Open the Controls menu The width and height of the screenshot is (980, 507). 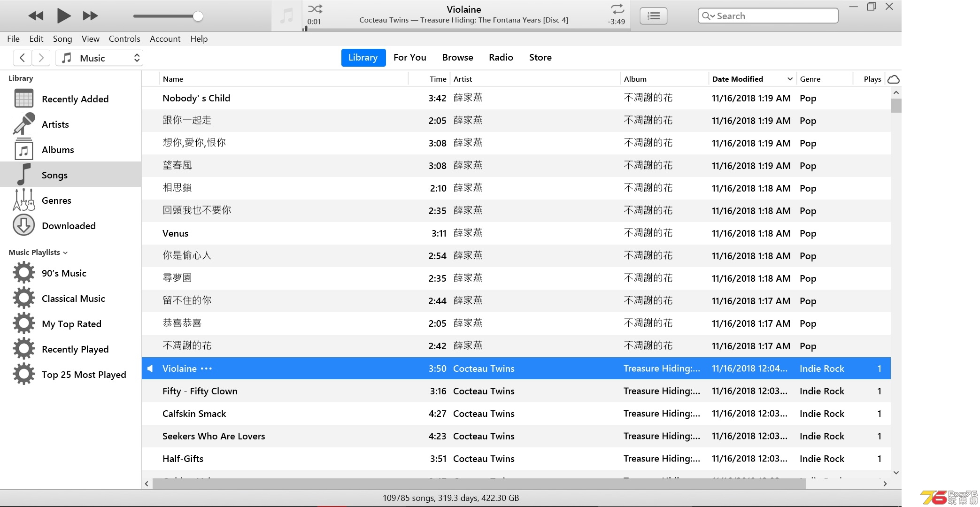tap(124, 39)
